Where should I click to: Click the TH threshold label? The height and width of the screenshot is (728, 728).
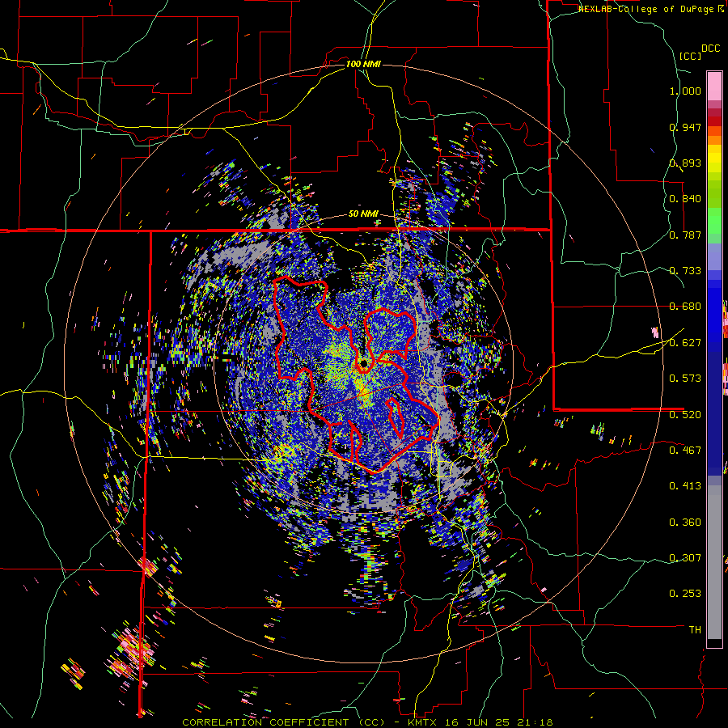coord(695,630)
